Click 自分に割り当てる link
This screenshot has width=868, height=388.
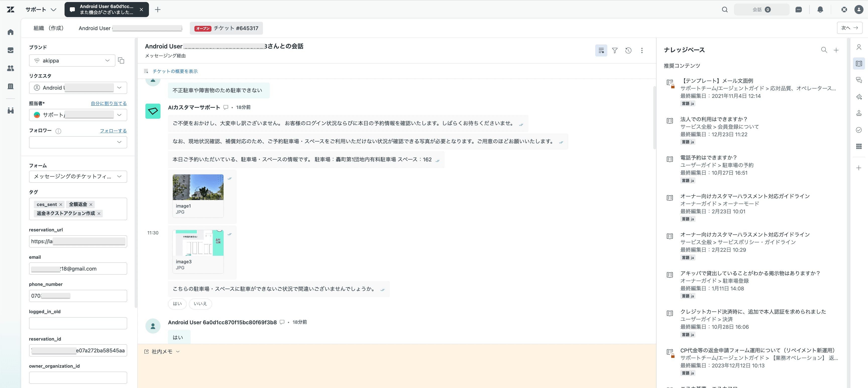pos(108,103)
